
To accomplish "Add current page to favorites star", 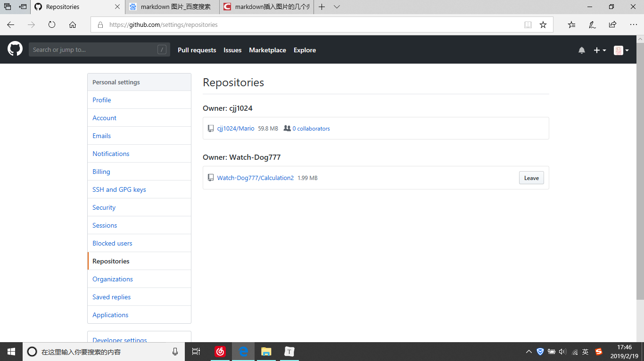I will 543,25.
